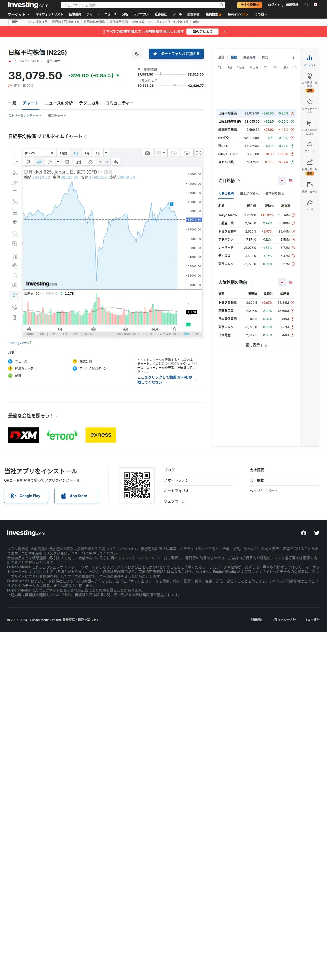Select the pitchfork drawing tool

click(15, 174)
